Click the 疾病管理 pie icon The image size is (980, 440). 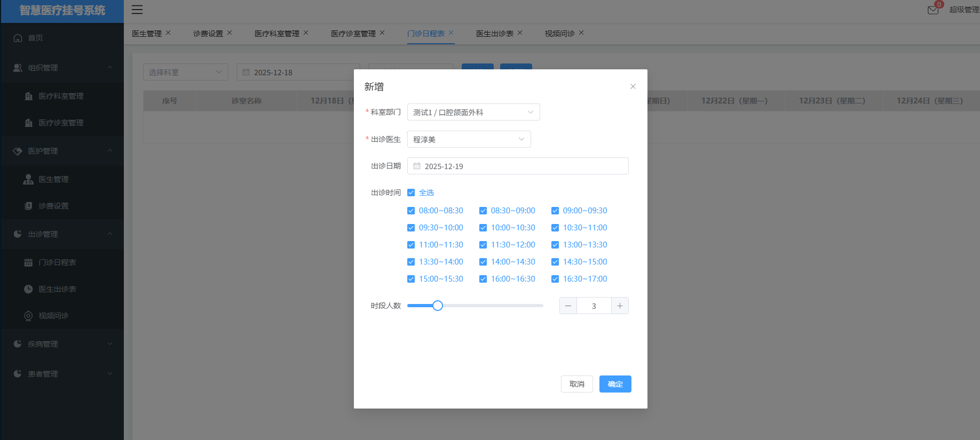tap(18, 344)
